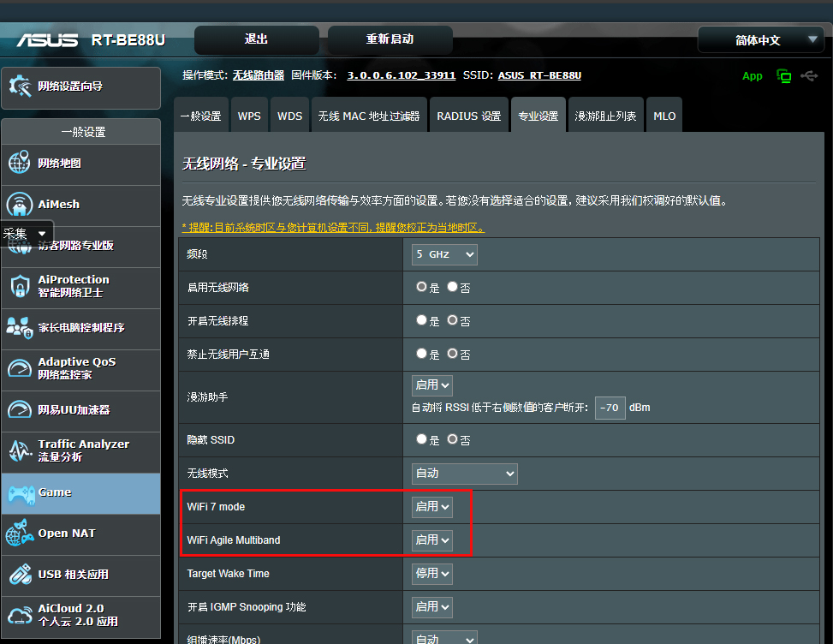Switch to the MLO tab
This screenshot has height=644, width=833.
[664, 116]
